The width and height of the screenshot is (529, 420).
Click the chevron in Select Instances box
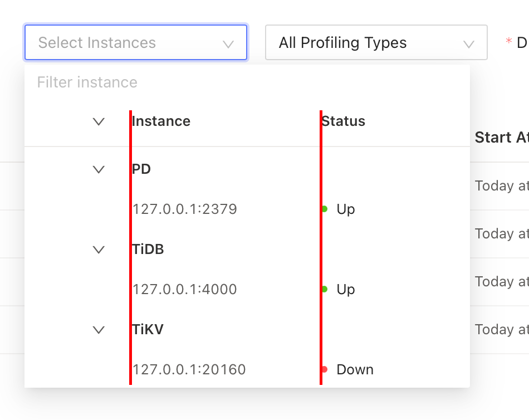point(228,44)
